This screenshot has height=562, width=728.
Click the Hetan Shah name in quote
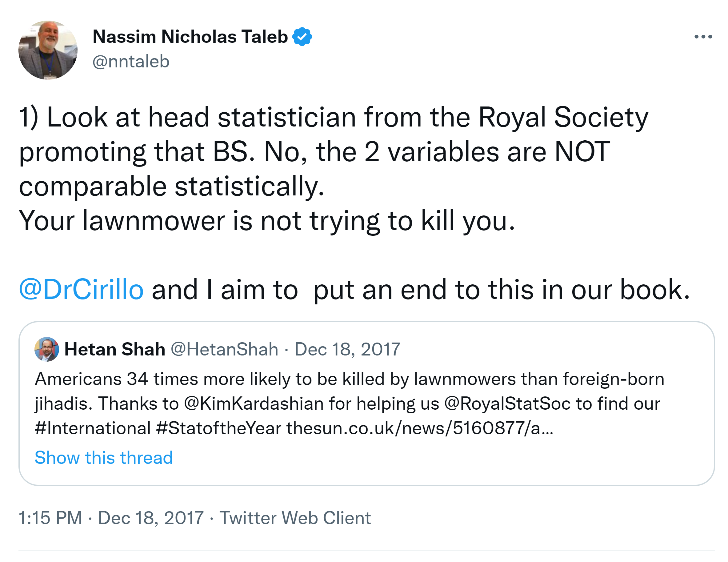[115, 349]
